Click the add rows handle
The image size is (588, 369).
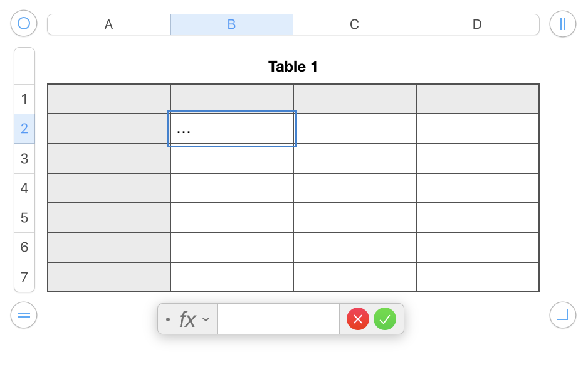(24, 315)
